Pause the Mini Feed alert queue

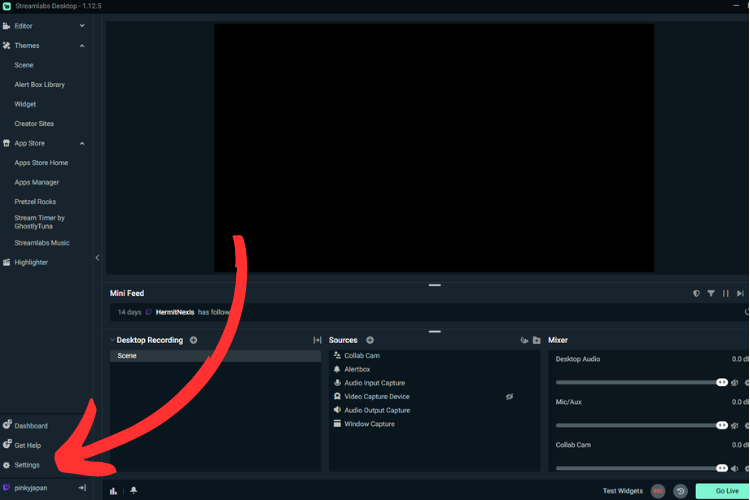pyautogui.click(x=726, y=293)
